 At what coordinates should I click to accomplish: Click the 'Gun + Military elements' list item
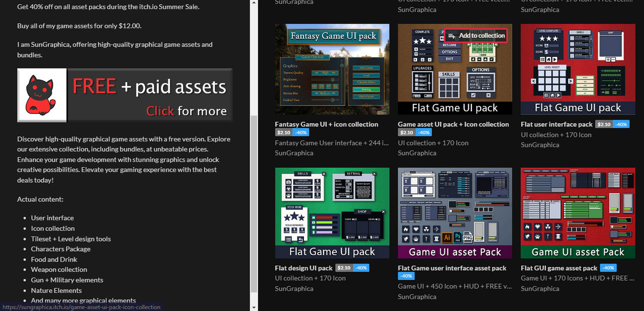click(67, 280)
